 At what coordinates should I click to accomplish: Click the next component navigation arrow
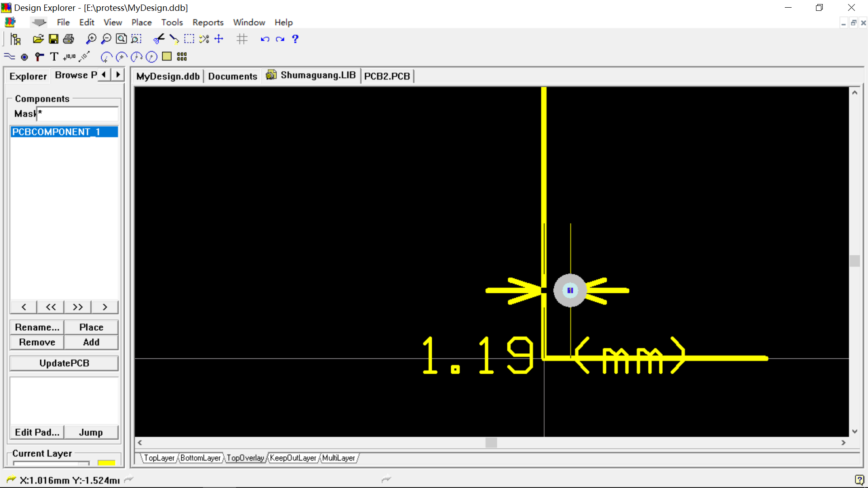(104, 307)
